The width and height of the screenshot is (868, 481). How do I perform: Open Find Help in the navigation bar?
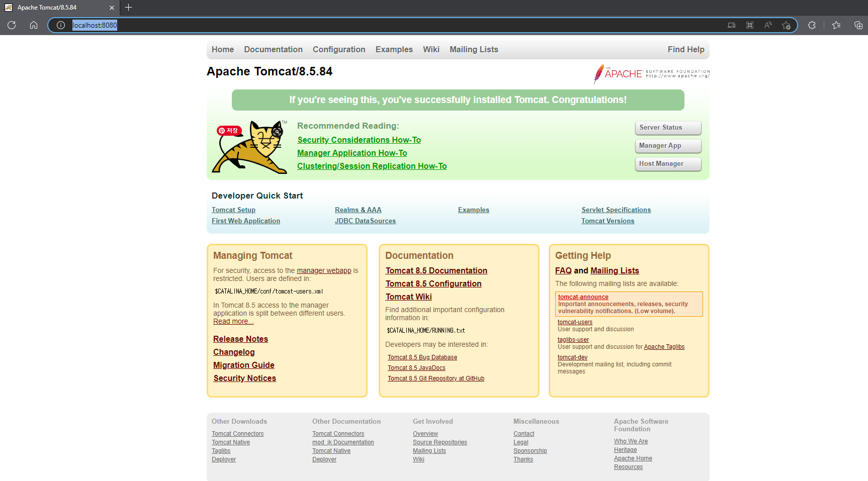pos(686,49)
